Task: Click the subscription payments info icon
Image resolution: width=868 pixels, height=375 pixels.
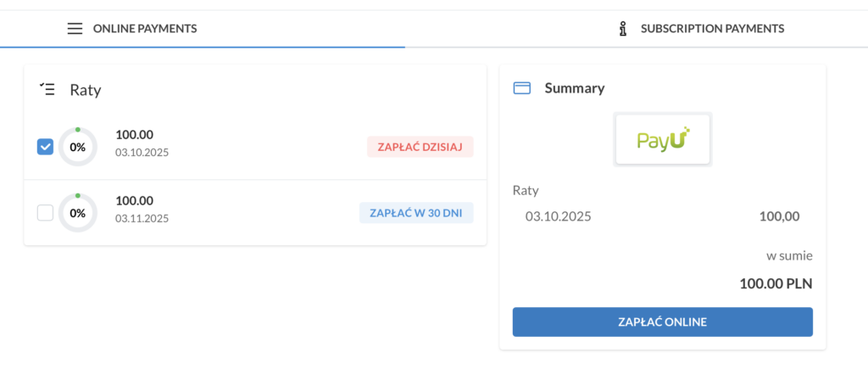Action: (623, 29)
